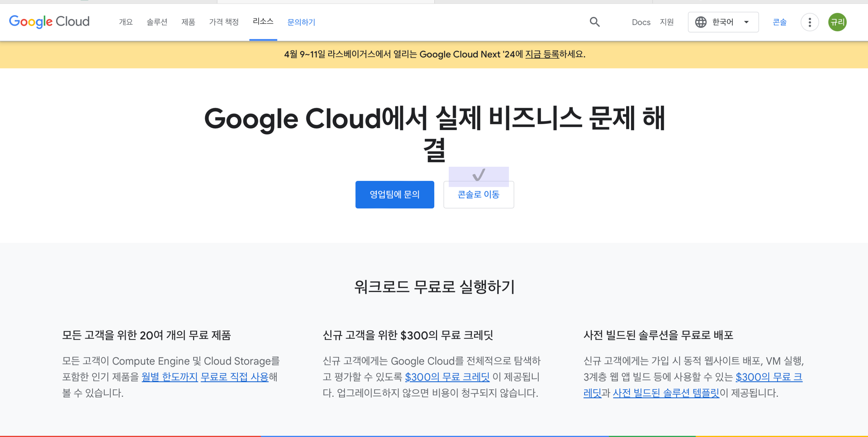868x437 pixels.
Task: Click the 문의하기 navigation link
Action: [x=301, y=22]
